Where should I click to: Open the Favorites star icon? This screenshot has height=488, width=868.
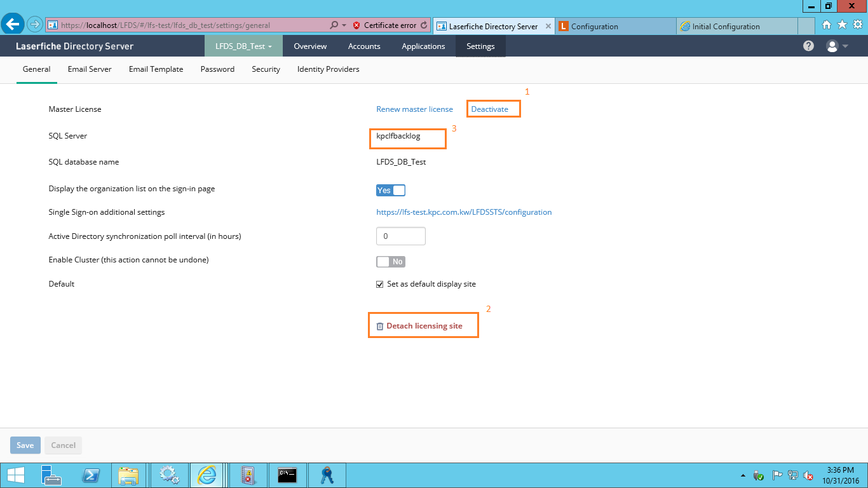(x=842, y=25)
